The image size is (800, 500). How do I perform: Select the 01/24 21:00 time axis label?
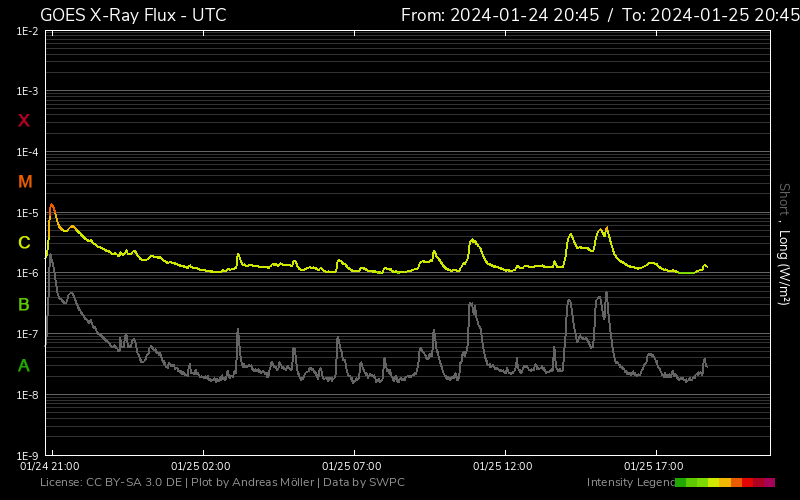coord(51,466)
